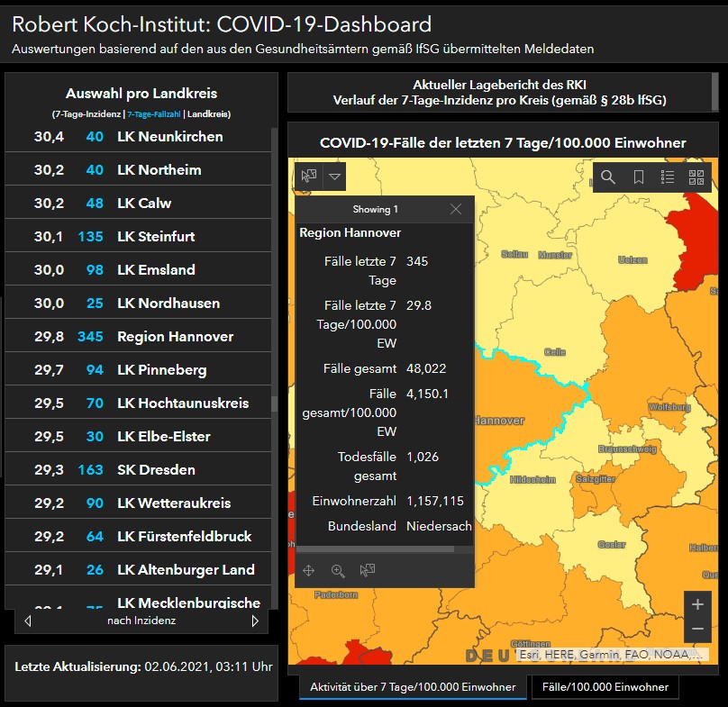Viewport: 728px width, 707px height.
Task: Click the Region Hannover popup title
Action: 350,232
